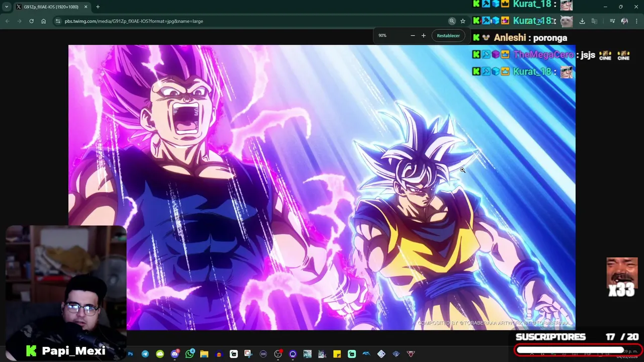Open WhatsApp from the taskbar
Screen dimensions: 644x362
(x=189, y=354)
